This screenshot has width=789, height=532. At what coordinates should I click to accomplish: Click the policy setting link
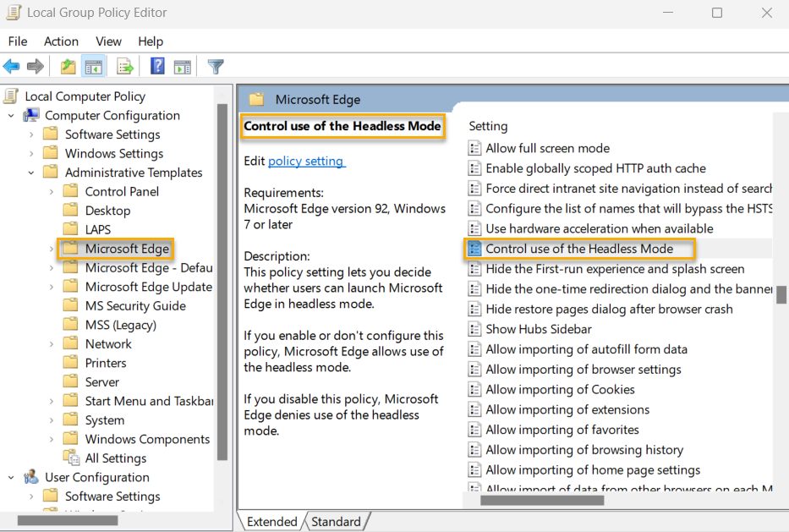click(306, 161)
